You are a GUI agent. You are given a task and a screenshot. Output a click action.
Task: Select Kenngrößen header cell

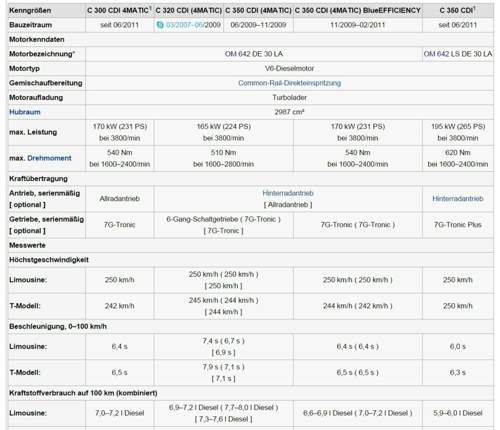click(46, 10)
